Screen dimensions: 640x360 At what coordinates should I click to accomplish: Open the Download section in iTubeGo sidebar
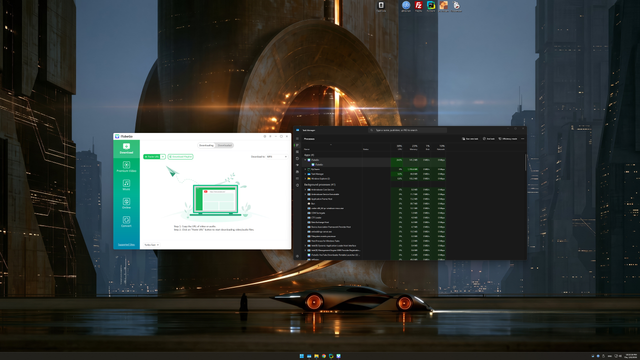[x=126, y=149]
